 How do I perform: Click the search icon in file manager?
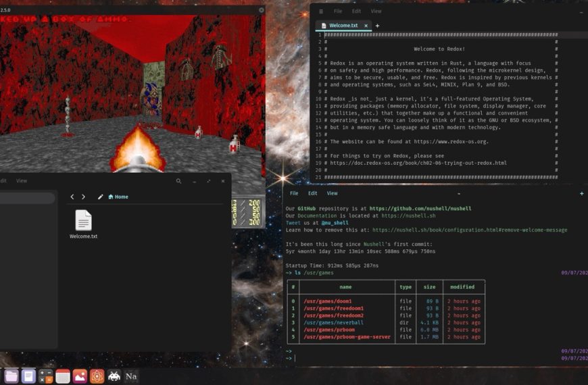[x=179, y=181]
